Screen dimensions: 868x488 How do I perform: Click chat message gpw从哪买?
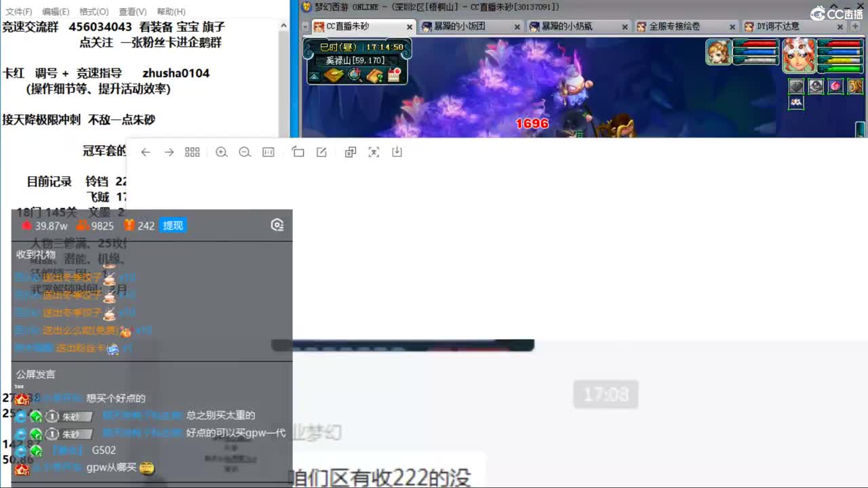111,468
